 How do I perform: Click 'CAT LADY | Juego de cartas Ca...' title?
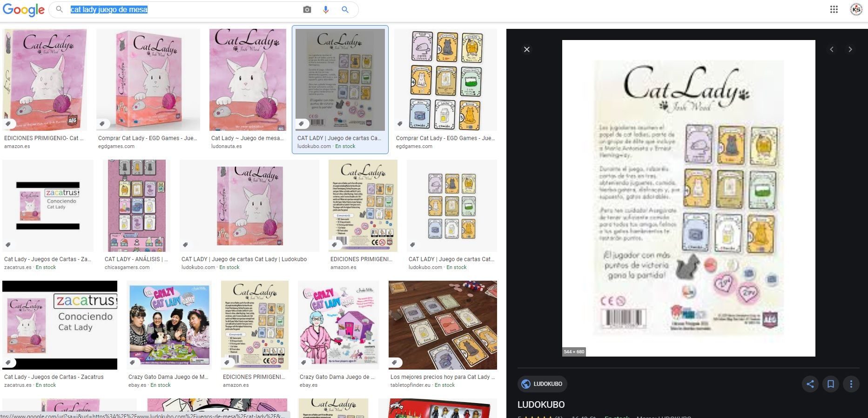[339, 138]
